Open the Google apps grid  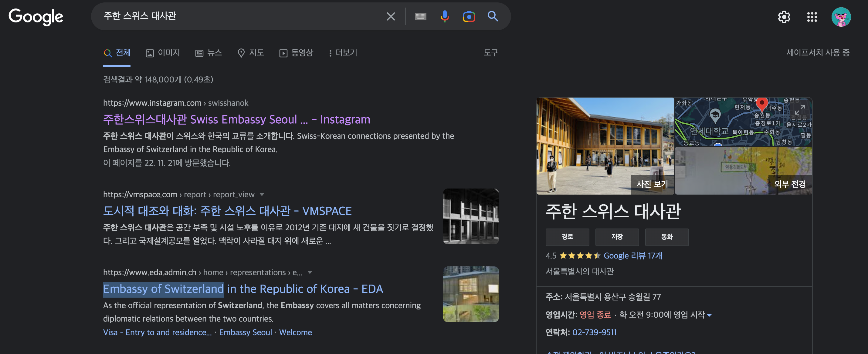pyautogui.click(x=812, y=17)
